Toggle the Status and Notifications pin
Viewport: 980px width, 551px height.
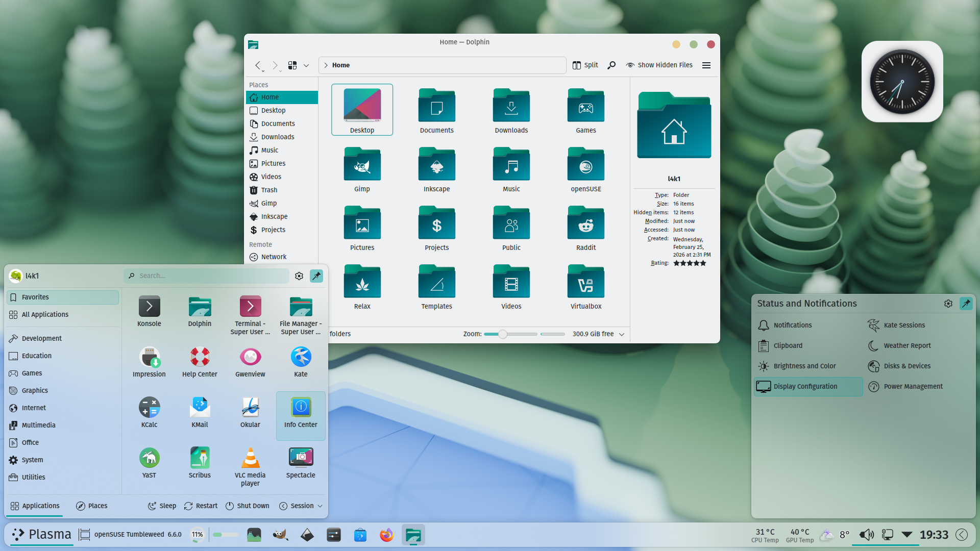pyautogui.click(x=966, y=304)
